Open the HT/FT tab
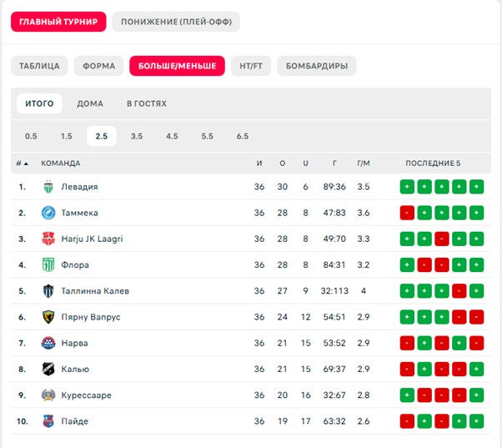 click(251, 66)
